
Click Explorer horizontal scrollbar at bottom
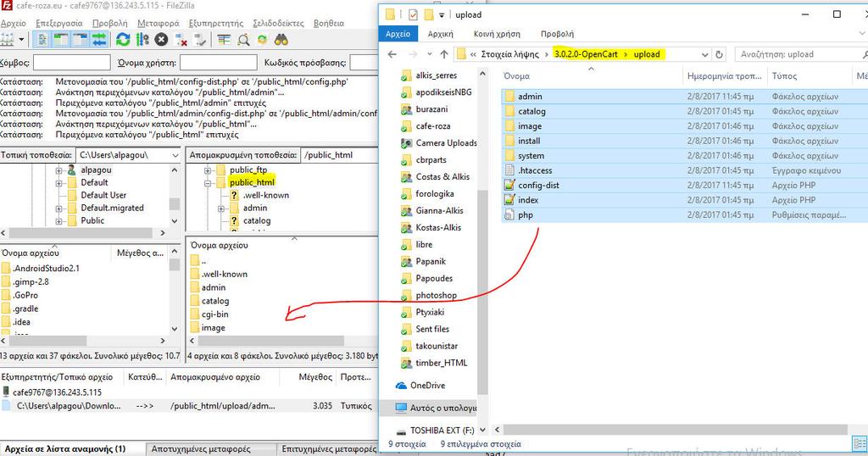(x=674, y=430)
